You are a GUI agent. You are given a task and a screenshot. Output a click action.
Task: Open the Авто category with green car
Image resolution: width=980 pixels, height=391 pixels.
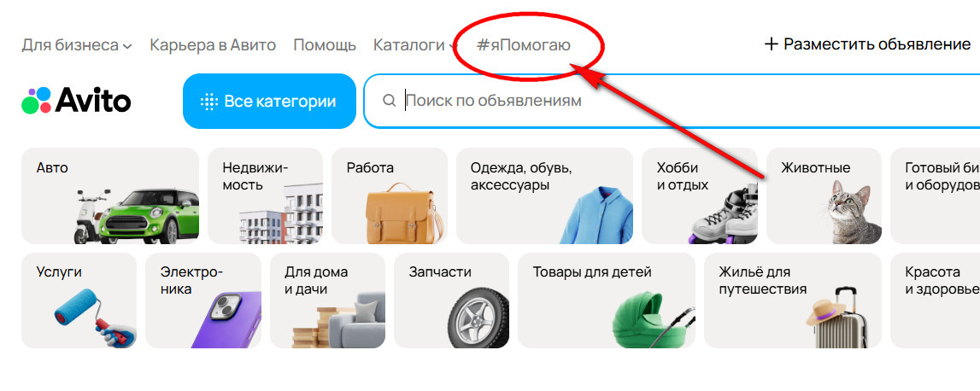point(110,195)
